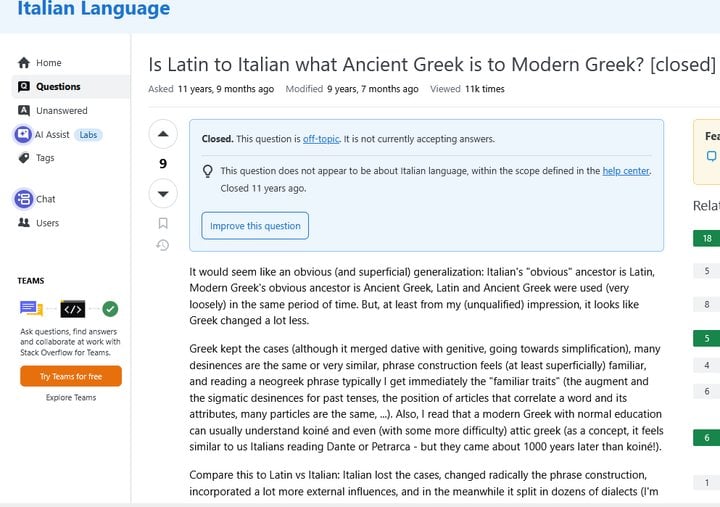Open the post activity history icon

[163, 245]
